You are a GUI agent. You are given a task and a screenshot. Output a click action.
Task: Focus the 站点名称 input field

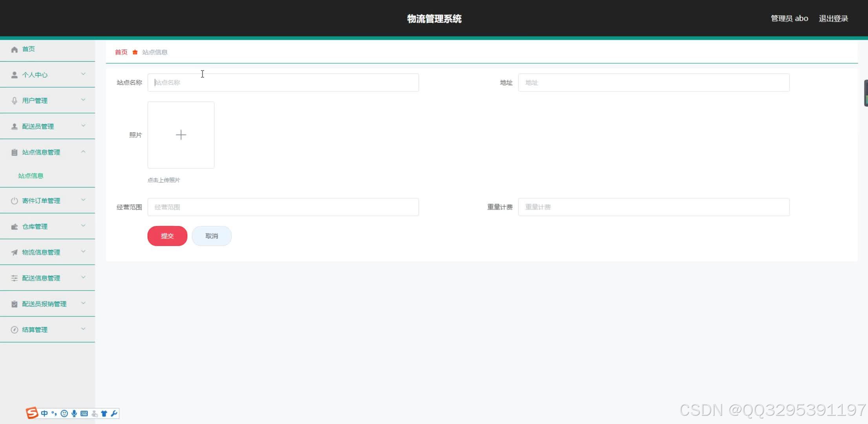click(283, 82)
